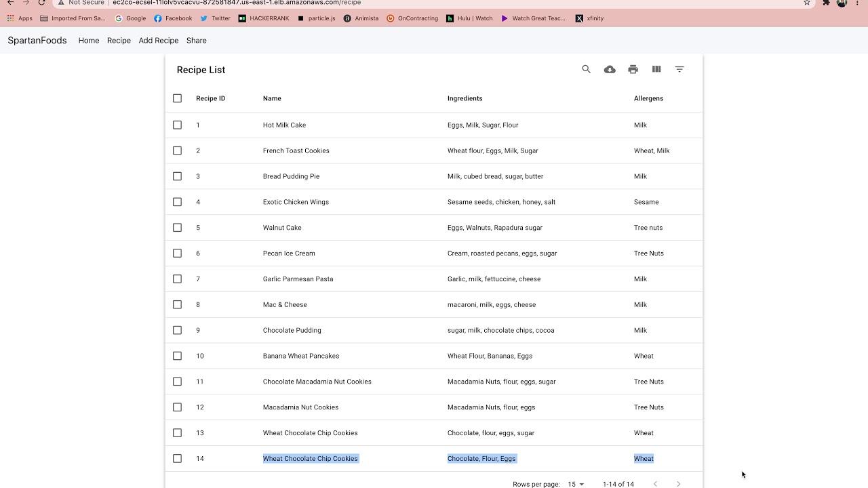The image size is (868, 488).
Task: Reload the page with browser refresh icon
Action: coord(41,3)
